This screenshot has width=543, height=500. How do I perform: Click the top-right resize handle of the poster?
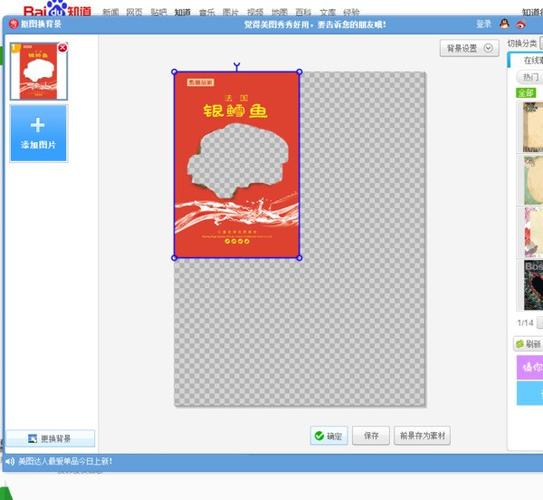[300, 72]
